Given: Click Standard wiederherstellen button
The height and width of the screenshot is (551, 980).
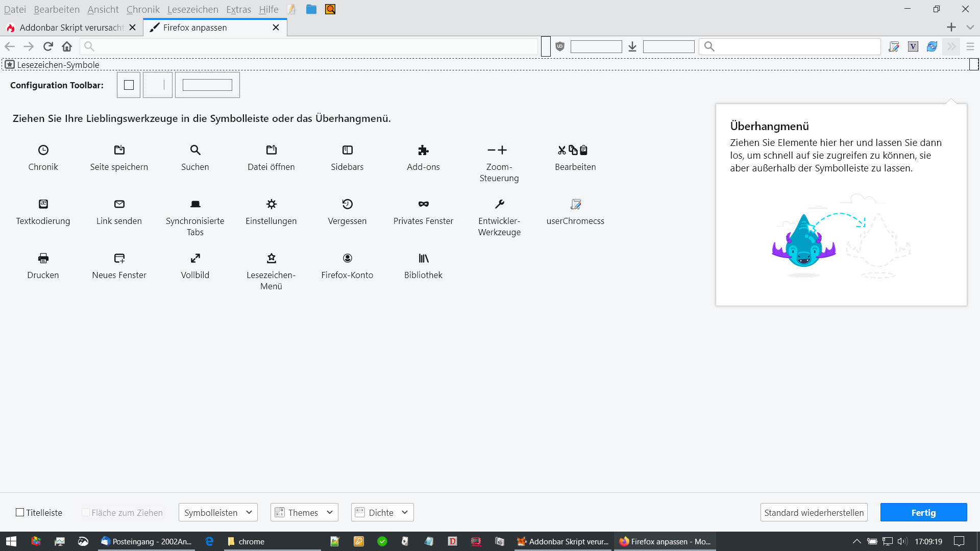Looking at the screenshot, I should coord(814,512).
